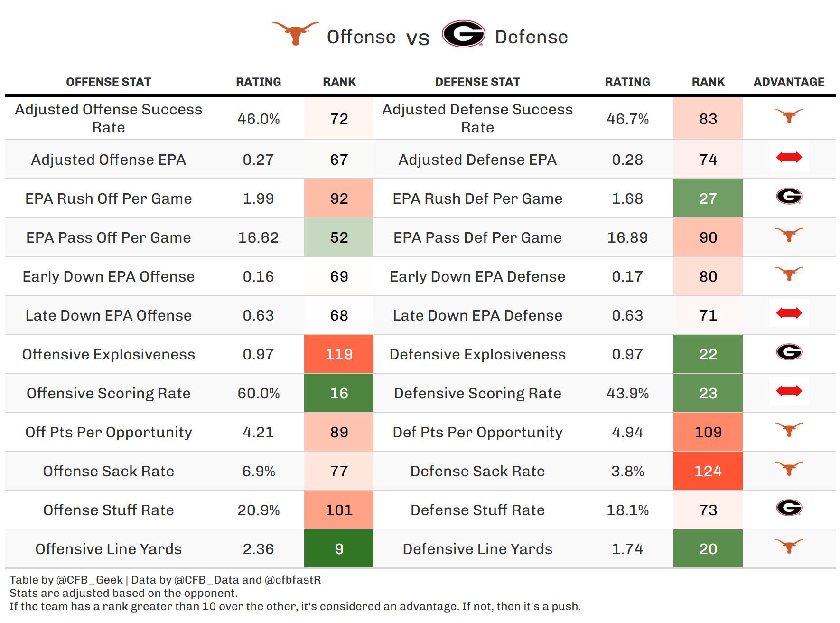
Task: Click the Table by @CFB_Geek credit text
Action: coord(66,580)
